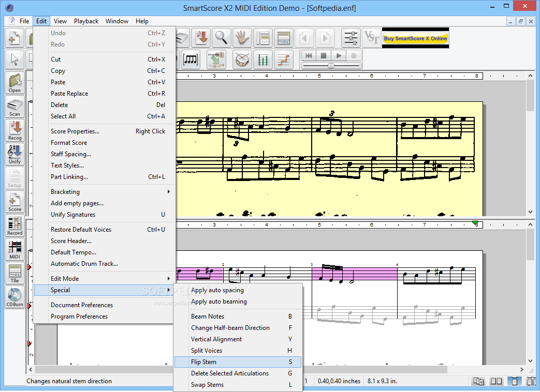Image resolution: width=540 pixels, height=392 pixels.
Task: Click the two-page view status icon
Action: [x=497, y=381]
